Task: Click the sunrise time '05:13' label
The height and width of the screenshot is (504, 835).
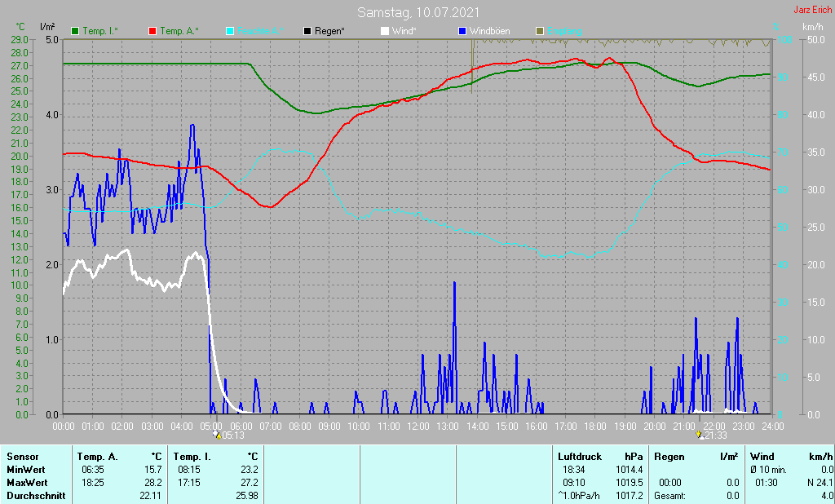Action: tap(233, 435)
